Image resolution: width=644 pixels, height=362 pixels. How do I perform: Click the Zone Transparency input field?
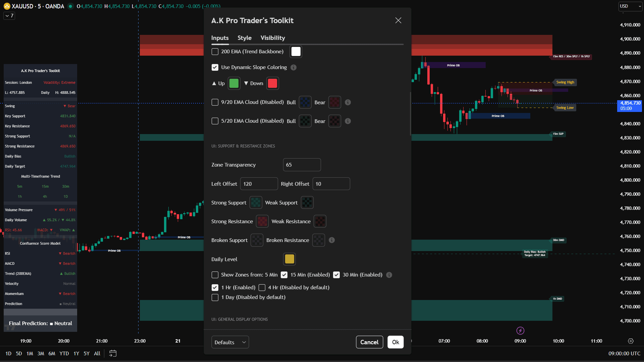[302, 165]
